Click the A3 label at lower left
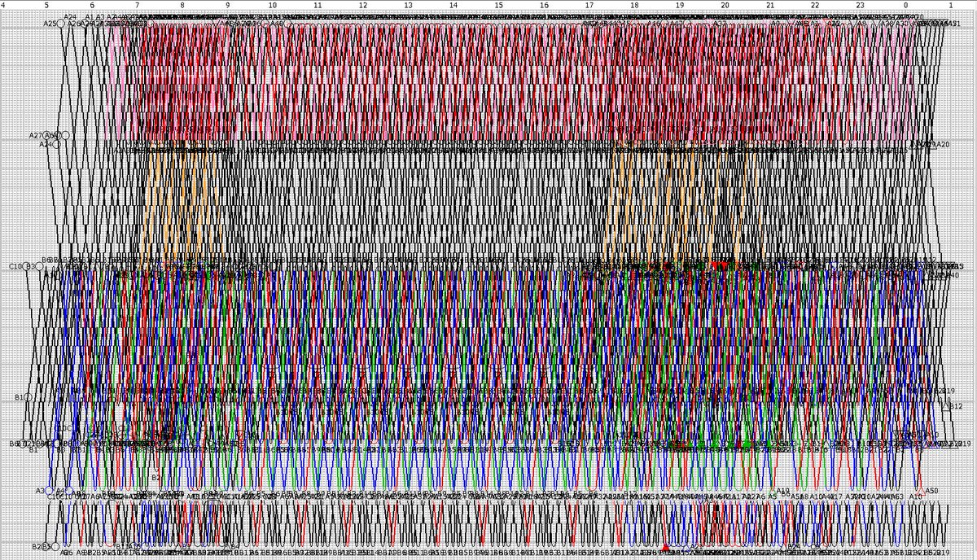The width and height of the screenshot is (977, 560). click(41, 491)
